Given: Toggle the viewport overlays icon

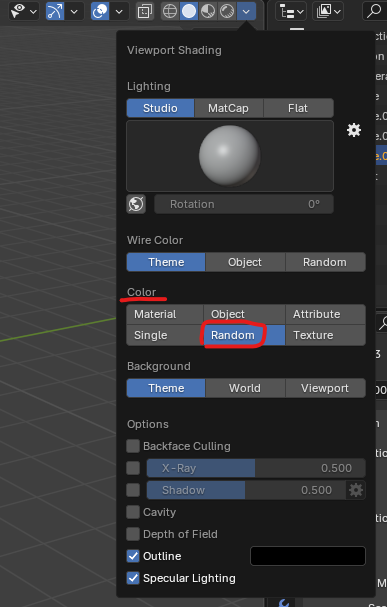Looking at the screenshot, I should (100, 11).
